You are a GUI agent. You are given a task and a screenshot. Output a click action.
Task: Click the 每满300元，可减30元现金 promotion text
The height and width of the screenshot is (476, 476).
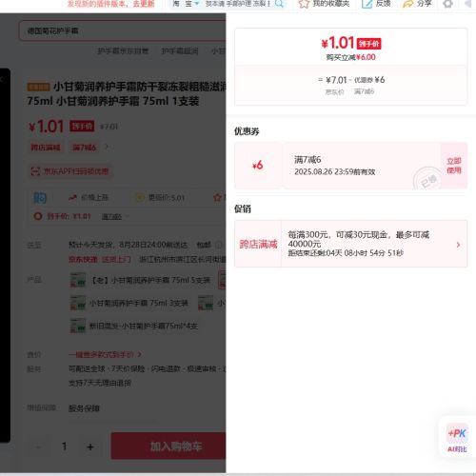[359, 239]
